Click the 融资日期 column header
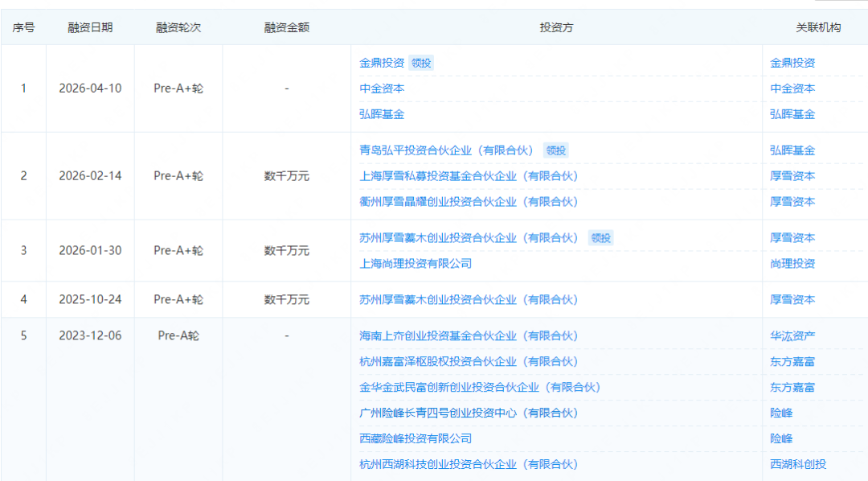This screenshot has height=481, width=868. click(90, 27)
